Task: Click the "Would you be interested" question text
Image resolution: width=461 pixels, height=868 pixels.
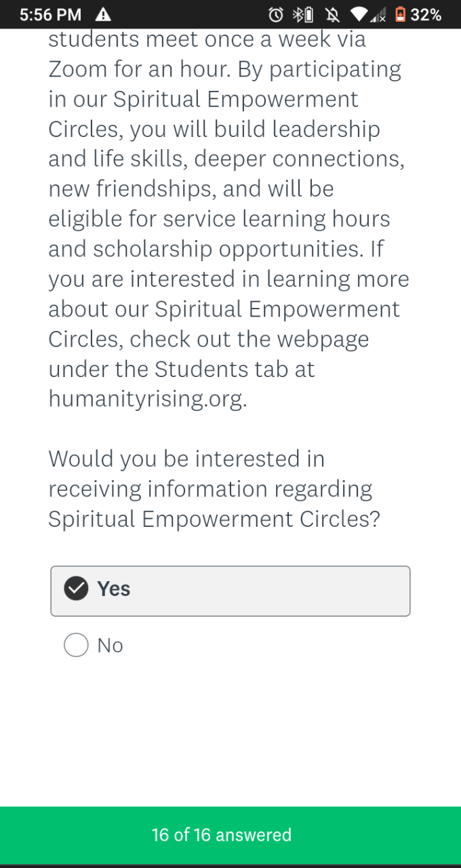Action: 186,459
